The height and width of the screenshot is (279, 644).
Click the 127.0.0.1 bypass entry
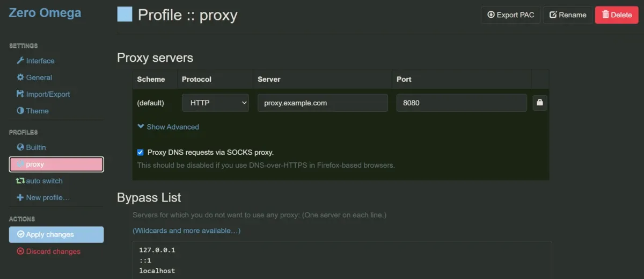[x=157, y=250]
